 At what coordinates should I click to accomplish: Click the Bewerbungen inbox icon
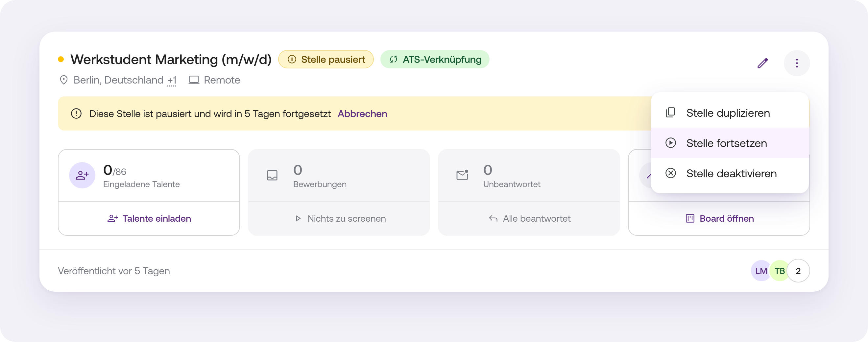pyautogui.click(x=272, y=175)
